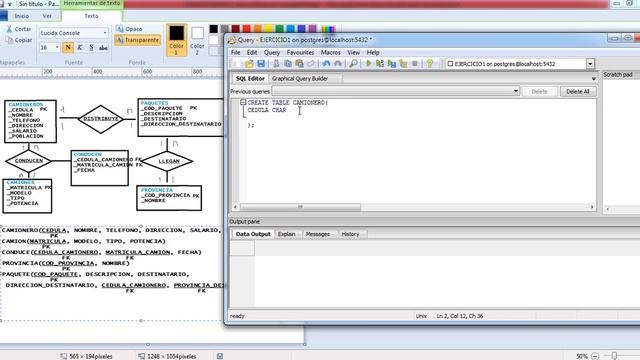Click the tab list arrow beside Graphical Query Builder
Image resolution: width=640 pixels, height=360 pixels.
coord(593,78)
